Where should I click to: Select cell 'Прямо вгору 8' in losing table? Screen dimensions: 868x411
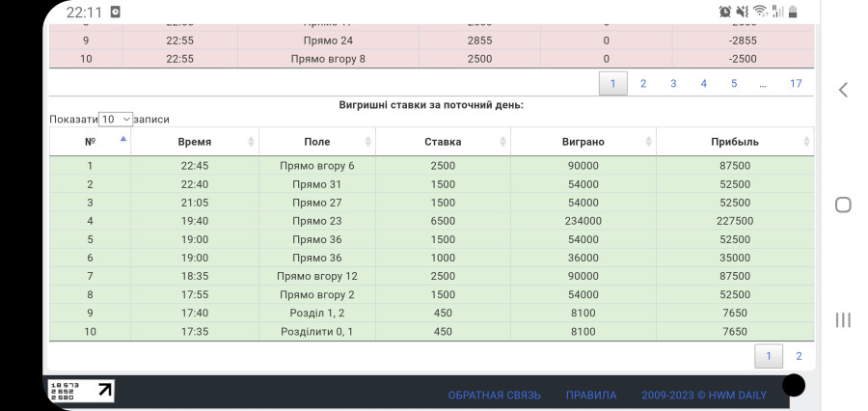click(328, 59)
